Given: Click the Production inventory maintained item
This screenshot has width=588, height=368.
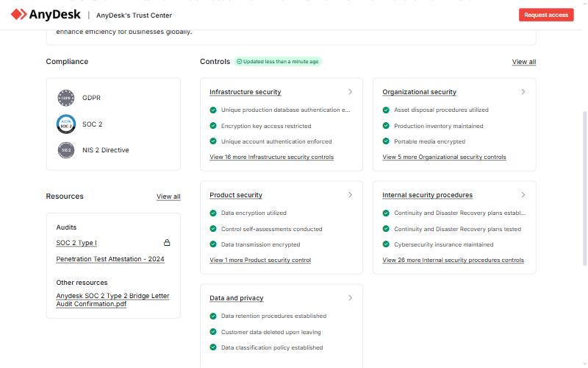Looking at the screenshot, I should 439,126.
